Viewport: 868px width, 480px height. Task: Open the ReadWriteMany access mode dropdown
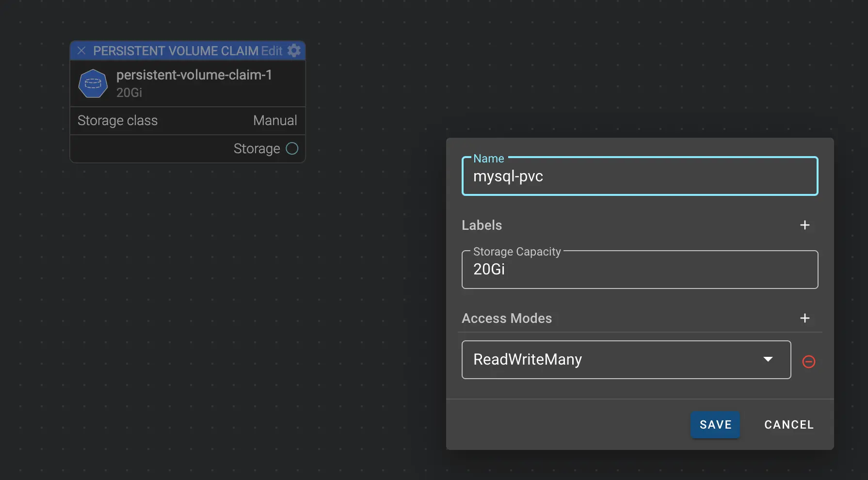coord(626,360)
